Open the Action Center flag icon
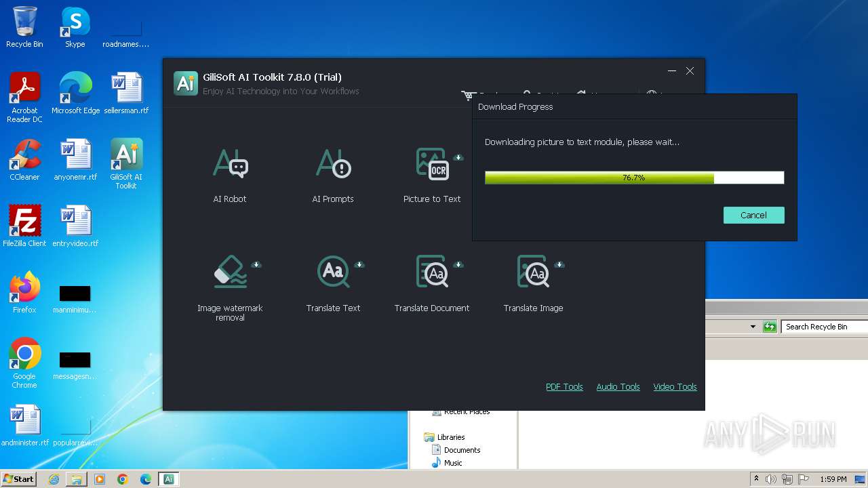This screenshot has width=868, height=488. pos(804,479)
